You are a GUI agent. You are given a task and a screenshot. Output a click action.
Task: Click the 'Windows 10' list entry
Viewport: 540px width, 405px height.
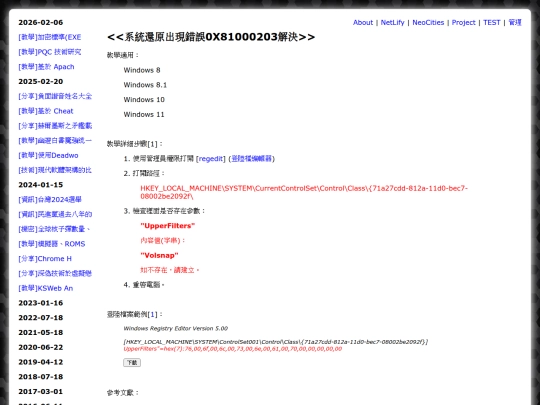(144, 100)
